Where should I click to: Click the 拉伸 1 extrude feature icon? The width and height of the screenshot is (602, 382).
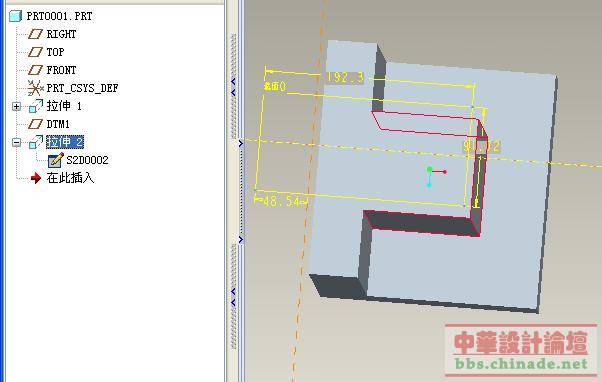click(36, 106)
